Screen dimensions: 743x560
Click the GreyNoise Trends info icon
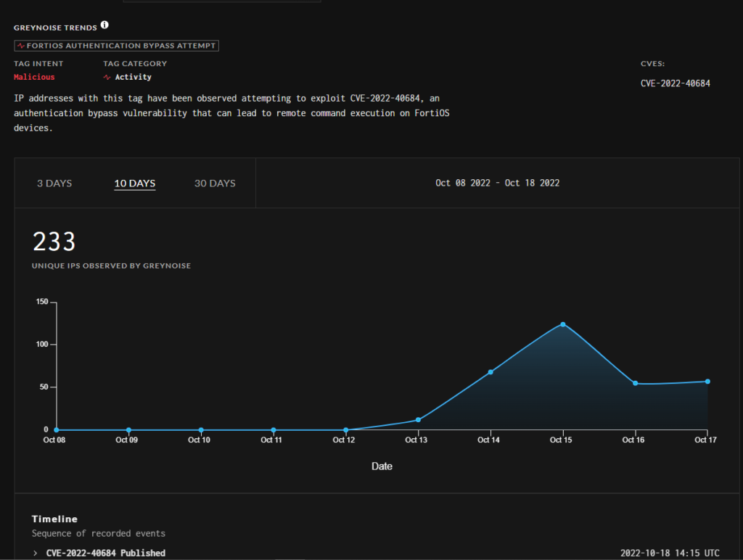click(x=104, y=25)
